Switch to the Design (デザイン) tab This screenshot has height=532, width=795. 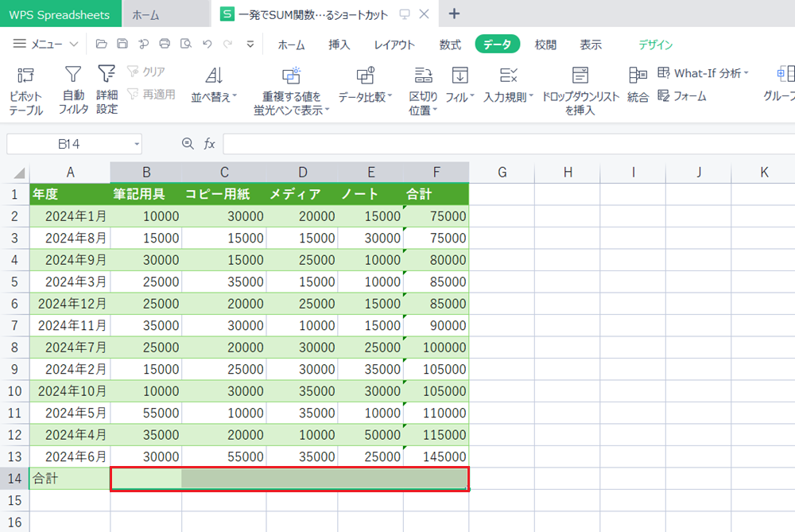[x=656, y=45]
